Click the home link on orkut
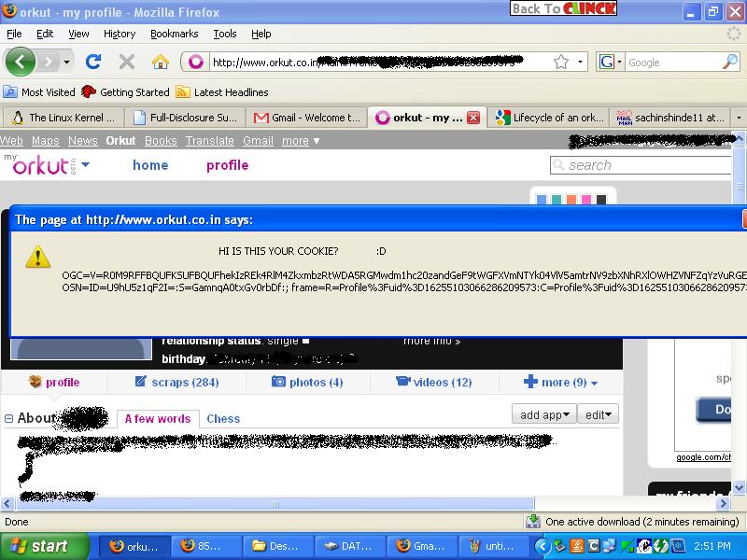This screenshot has height=560, width=747. 150,165
